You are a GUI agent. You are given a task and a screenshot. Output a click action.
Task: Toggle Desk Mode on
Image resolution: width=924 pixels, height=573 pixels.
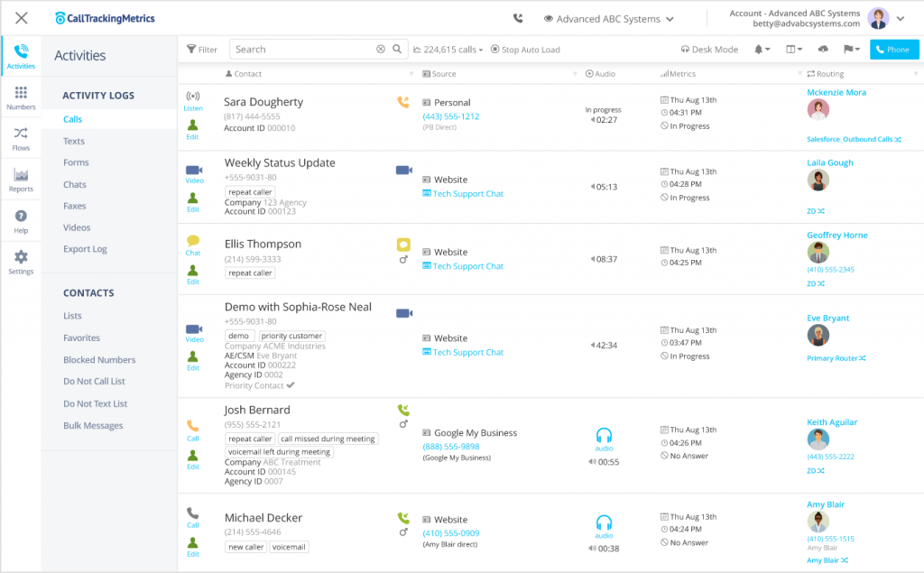pyautogui.click(x=709, y=50)
